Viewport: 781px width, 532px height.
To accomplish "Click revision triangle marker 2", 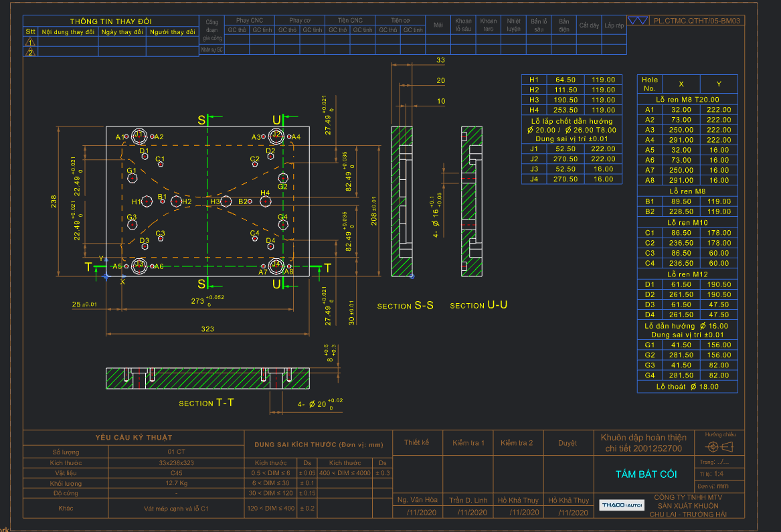I will point(30,52).
